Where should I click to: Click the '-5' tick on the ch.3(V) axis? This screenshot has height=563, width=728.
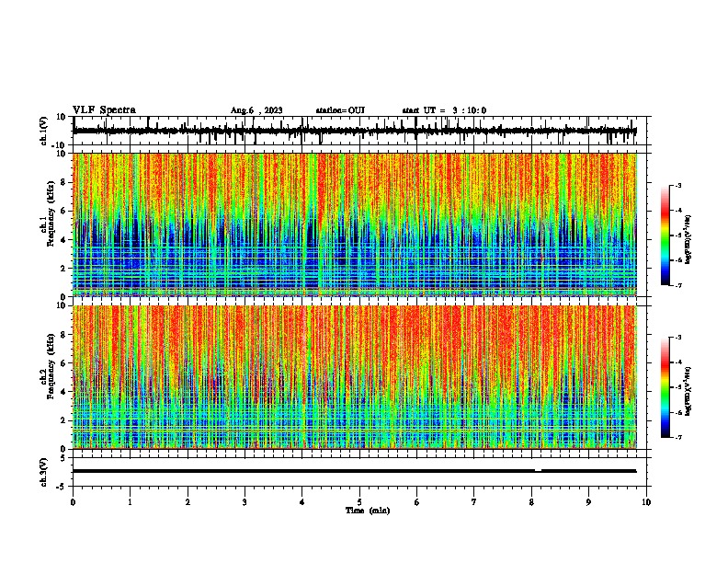[x=62, y=487]
